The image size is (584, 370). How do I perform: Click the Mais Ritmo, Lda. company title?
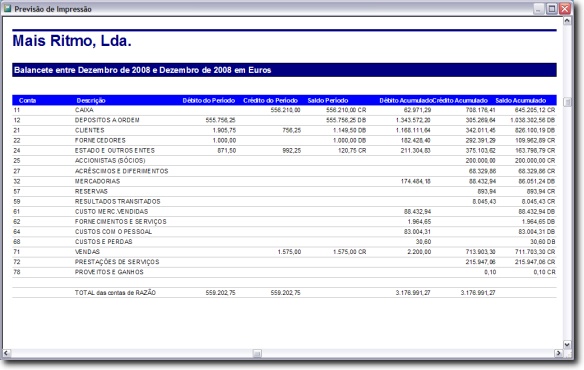point(72,41)
